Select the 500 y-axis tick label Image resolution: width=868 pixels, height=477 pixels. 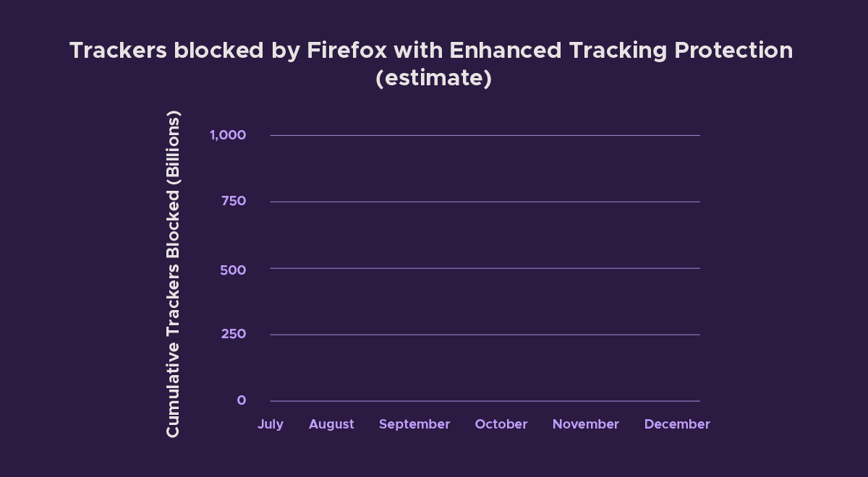coord(234,270)
